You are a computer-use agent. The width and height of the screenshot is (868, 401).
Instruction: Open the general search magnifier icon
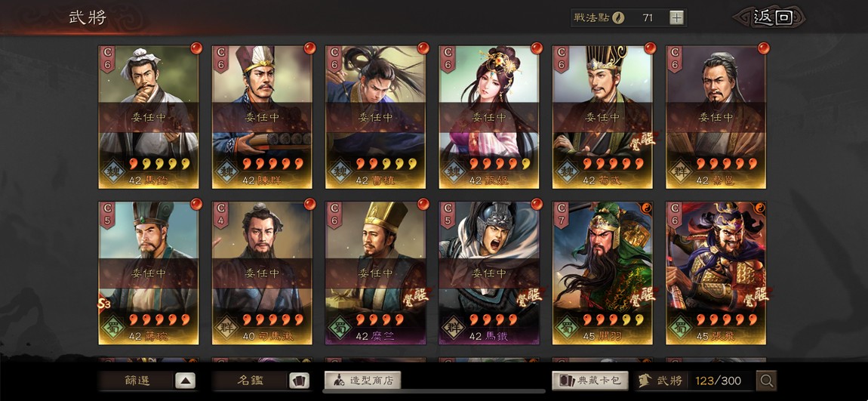767,381
